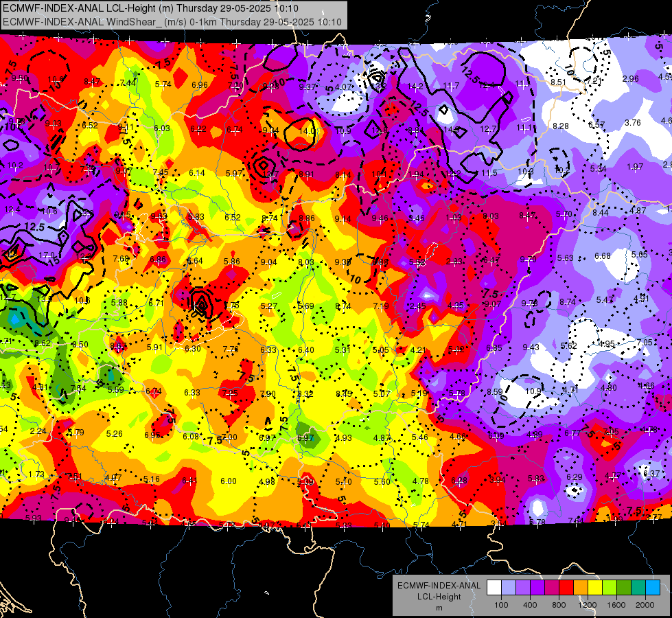Viewport: 672px width, 618px height.
Task: Click the grid value "8.51"
Action: point(559,82)
